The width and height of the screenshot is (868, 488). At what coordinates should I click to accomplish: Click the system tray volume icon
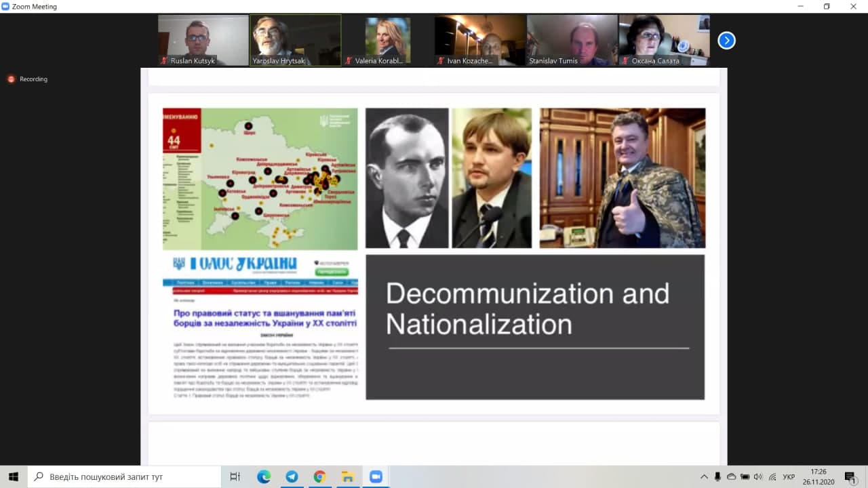(758, 476)
